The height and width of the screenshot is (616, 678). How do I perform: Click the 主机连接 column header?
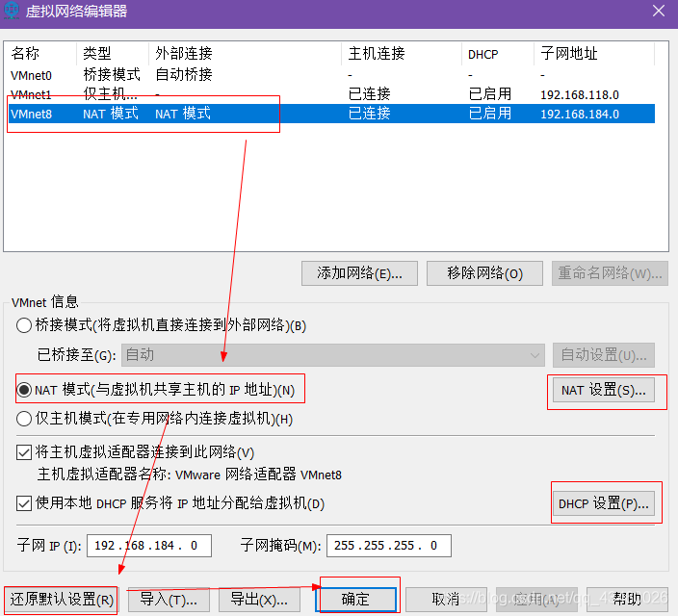(x=402, y=54)
